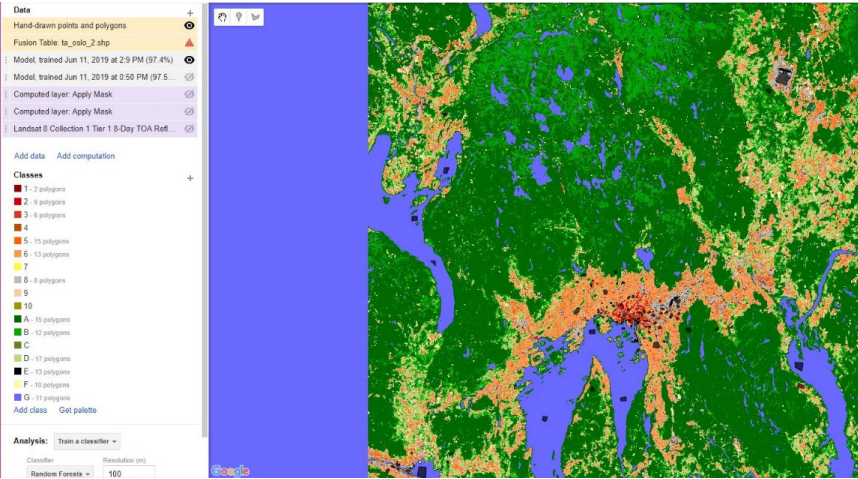This screenshot has height=479, width=858.
Task: Open the Train a classifier analysis dropdown
Action: (x=87, y=441)
